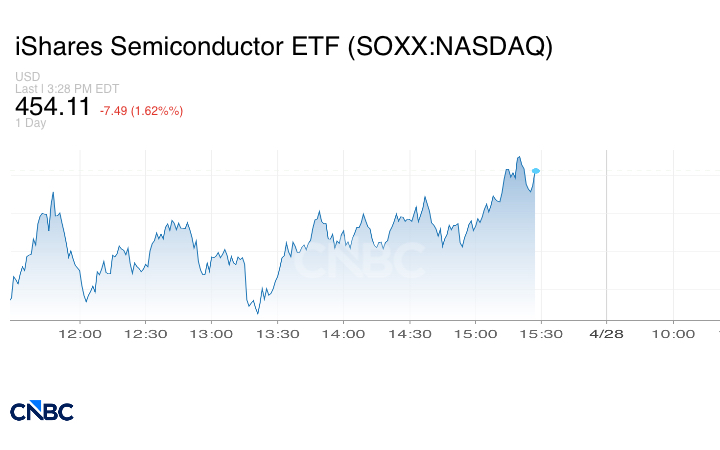Image resolution: width=720 pixels, height=450 pixels.
Task: Select the 13:00 mark on time axis
Action: pos(212,334)
